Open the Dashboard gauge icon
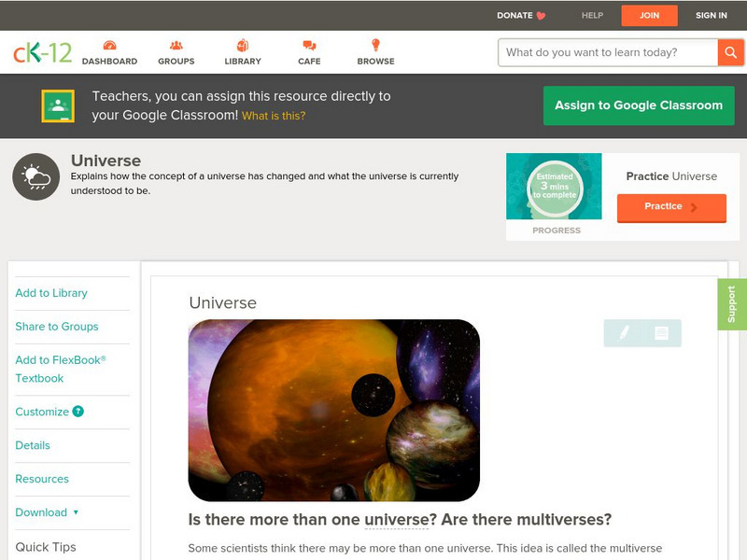This screenshot has height=560, width=747. tap(109, 45)
